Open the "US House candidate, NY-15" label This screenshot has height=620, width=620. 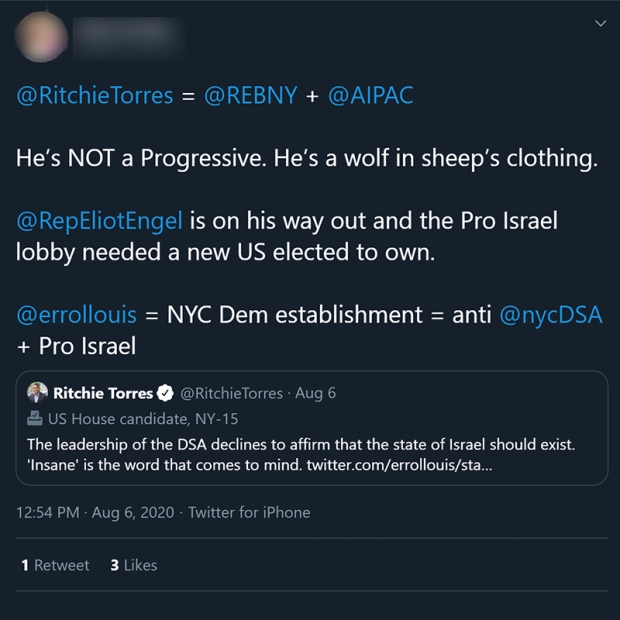143,419
